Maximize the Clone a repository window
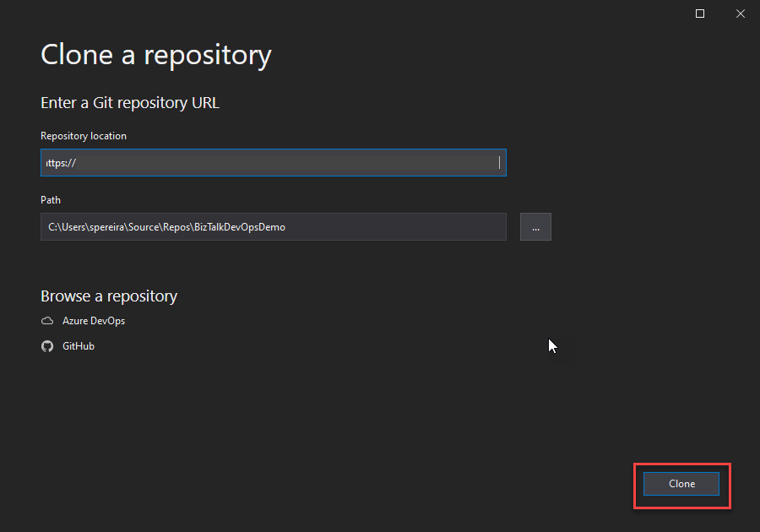Image resolution: width=760 pixels, height=532 pixels. tap(700, 14)
